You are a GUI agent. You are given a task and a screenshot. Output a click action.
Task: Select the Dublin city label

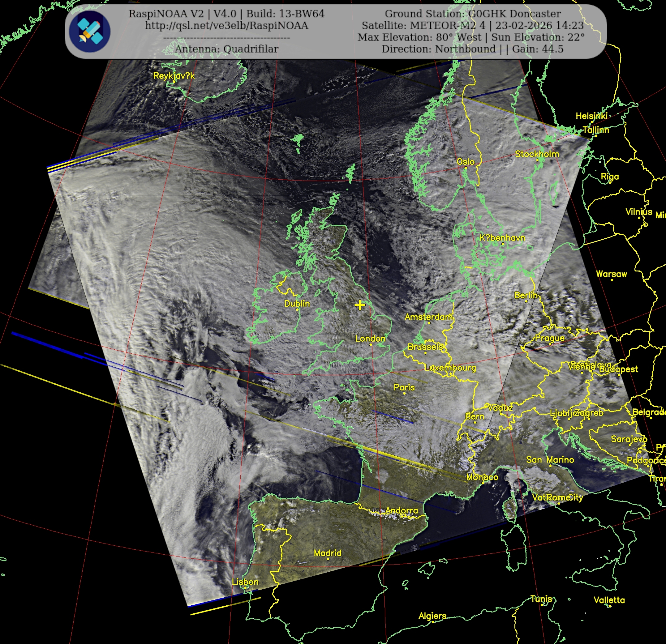(297, 303)
